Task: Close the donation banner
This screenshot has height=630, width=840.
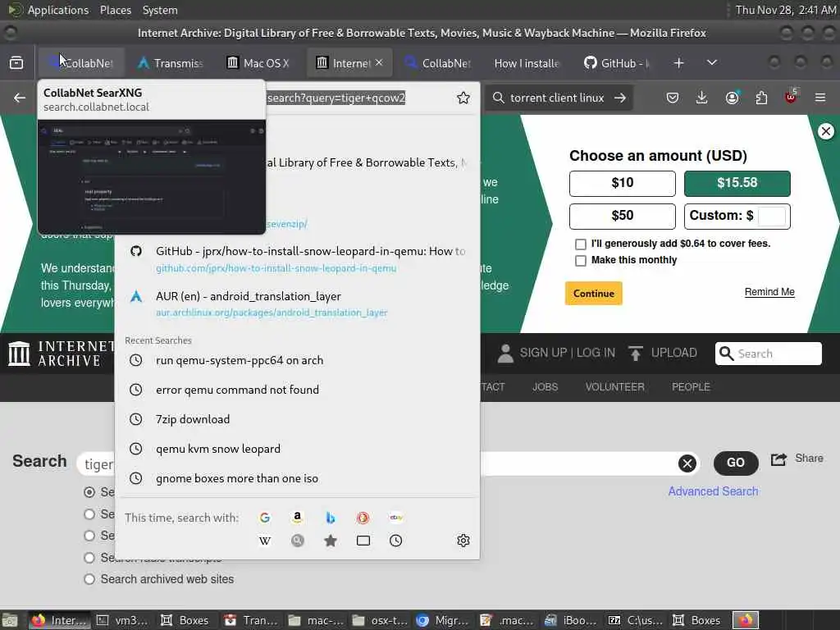Action: [825, 131]
